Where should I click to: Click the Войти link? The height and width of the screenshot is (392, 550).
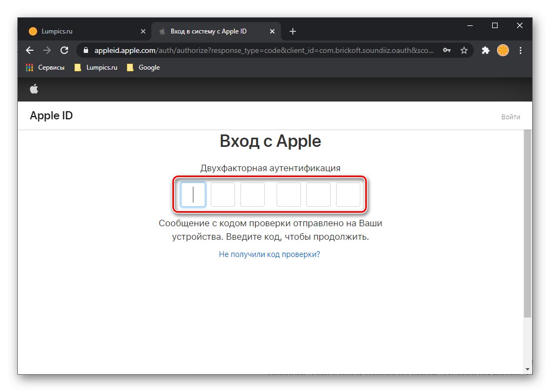point(511,117)
